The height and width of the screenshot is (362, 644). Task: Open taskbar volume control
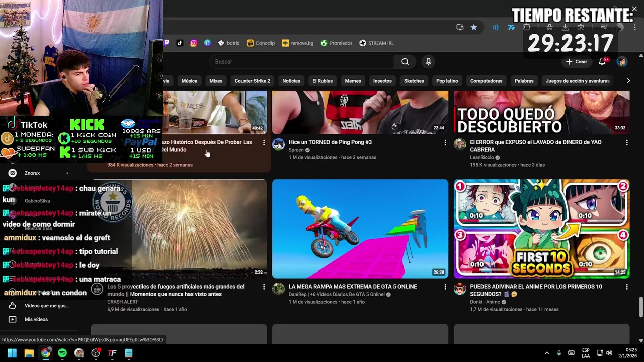pos(609,353)
